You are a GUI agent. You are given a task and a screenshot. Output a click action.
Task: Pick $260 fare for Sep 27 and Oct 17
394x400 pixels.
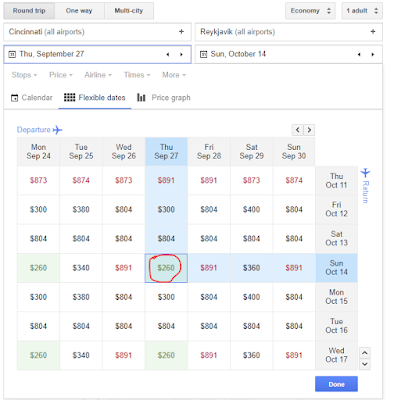pos(166,355)
